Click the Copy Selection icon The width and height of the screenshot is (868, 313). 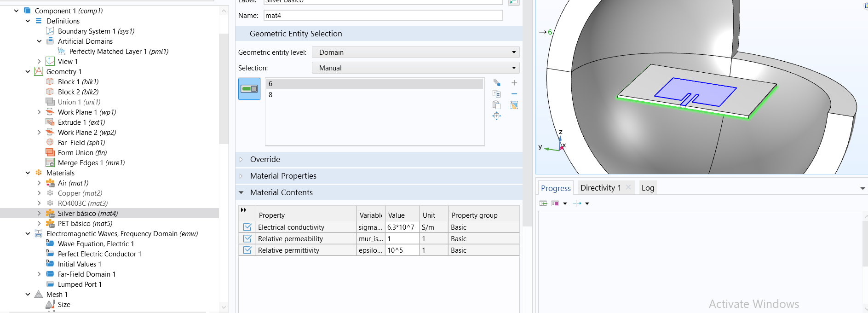click(x=496, y=94)
